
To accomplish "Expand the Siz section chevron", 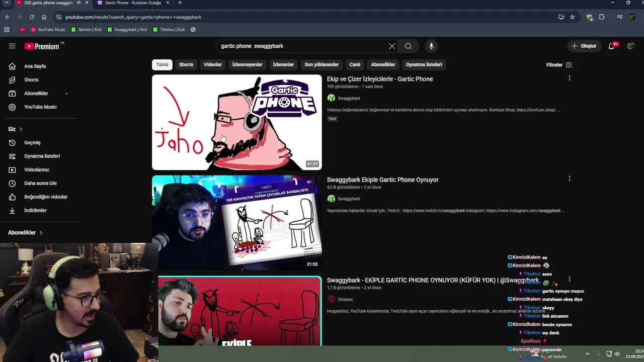I will (21, 129).
